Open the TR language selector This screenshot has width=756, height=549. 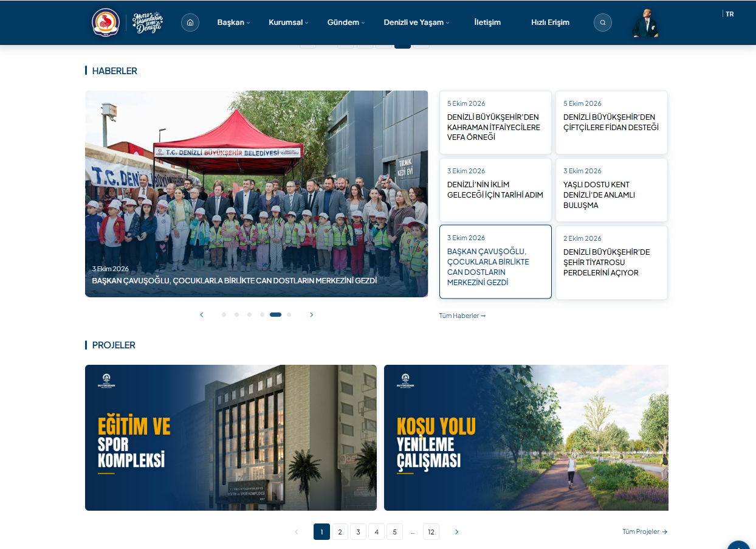click(729, 14)
